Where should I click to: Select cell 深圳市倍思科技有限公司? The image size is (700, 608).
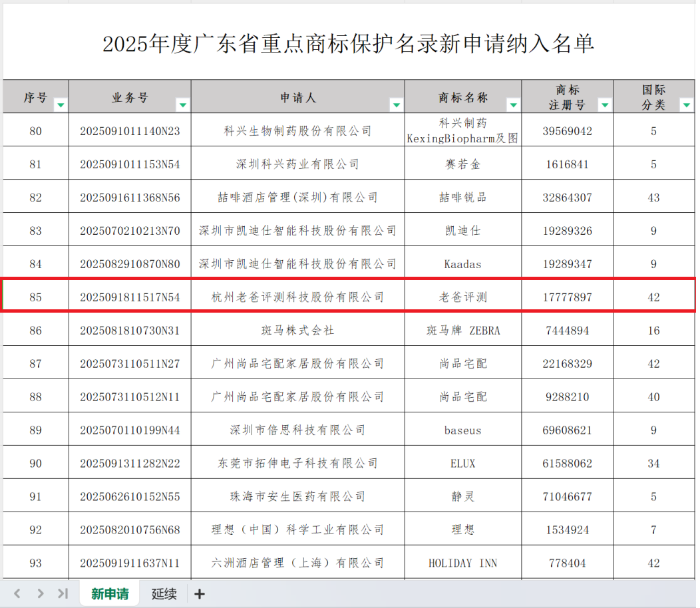[298, 429]
